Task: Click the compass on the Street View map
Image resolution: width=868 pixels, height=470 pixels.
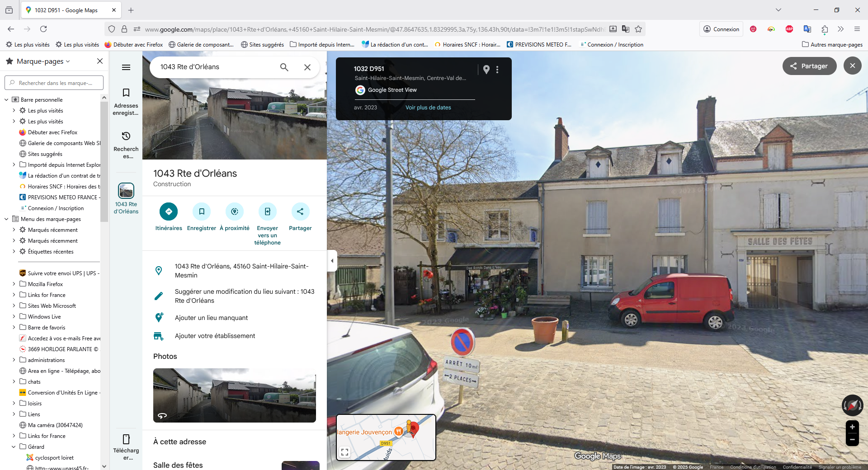Action: (x=852, y=405)
